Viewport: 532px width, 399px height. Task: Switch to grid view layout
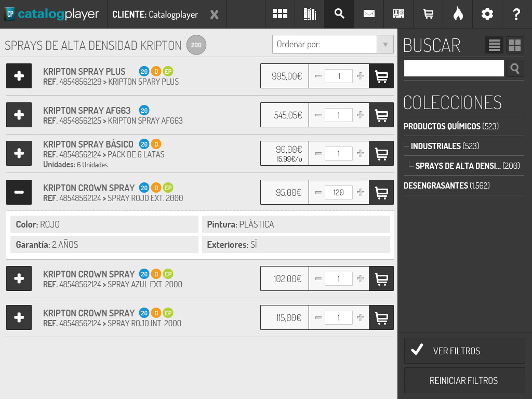coord(515,45)
